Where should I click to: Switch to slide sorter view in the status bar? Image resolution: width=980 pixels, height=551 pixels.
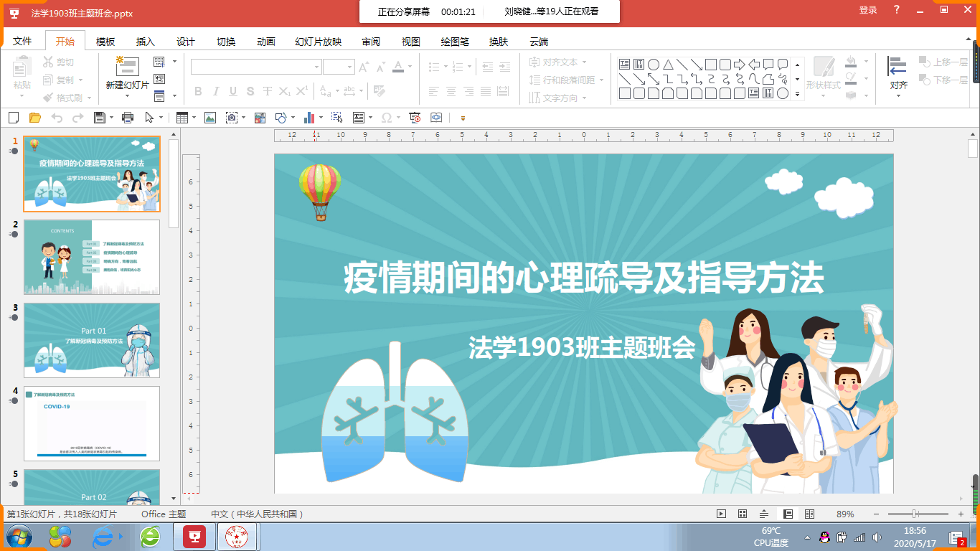(x=743, y=514)
